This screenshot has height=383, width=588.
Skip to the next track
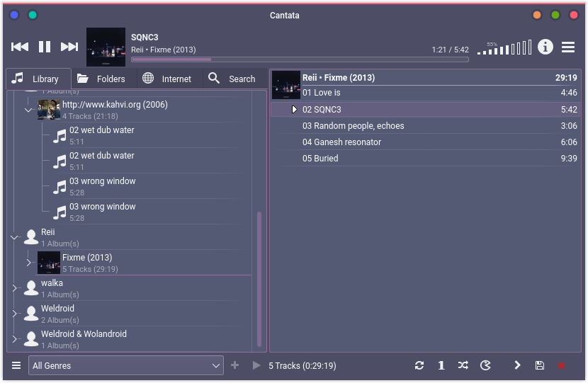tap(69, 47)
